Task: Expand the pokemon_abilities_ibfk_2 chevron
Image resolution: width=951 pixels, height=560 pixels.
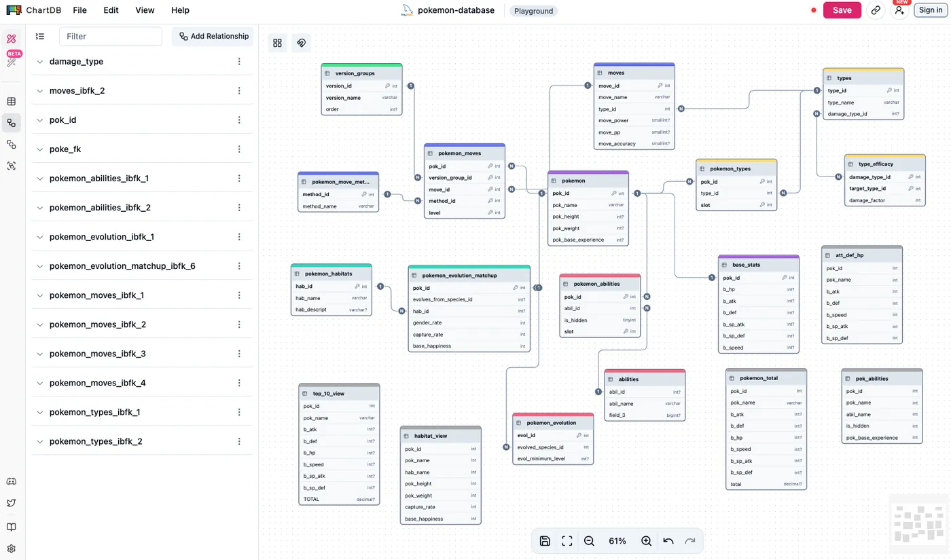Action: tap(40, 208)
